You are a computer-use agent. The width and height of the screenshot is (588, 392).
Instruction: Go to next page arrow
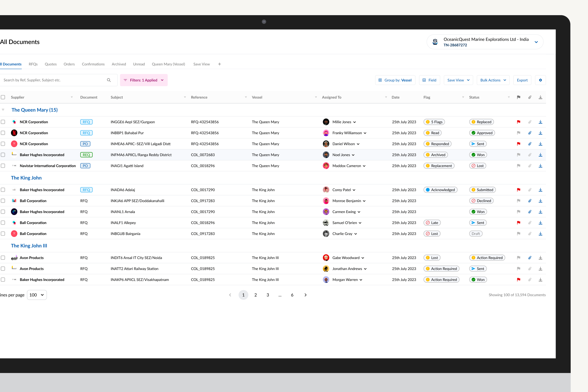point(305,295)
